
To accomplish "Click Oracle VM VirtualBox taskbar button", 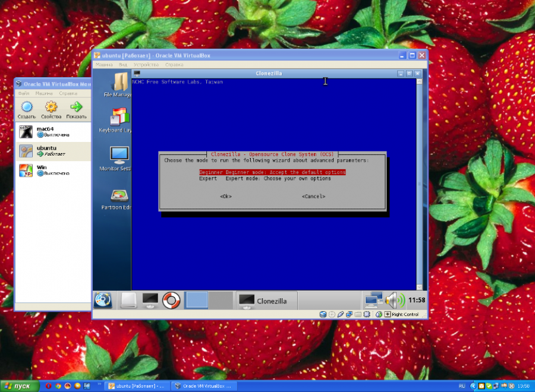I will (203, 386).
